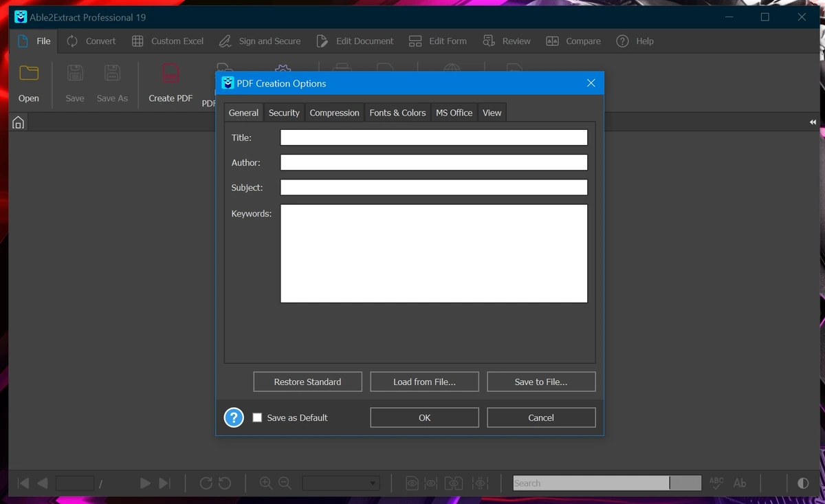Image resolution: width=825 pixels, height=504 pixels.
Task: Click the page number field
Action: [x=75, y=483]
